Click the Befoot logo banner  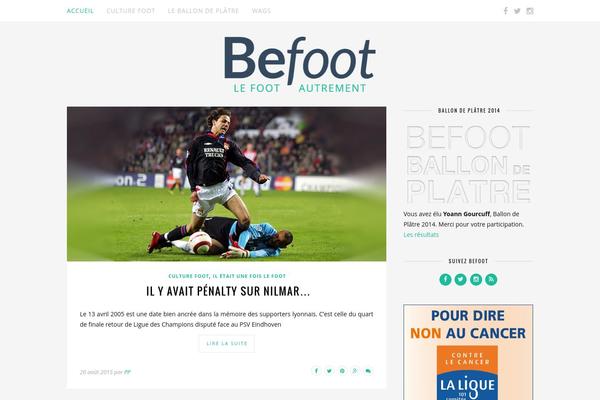tap(300, 65)
